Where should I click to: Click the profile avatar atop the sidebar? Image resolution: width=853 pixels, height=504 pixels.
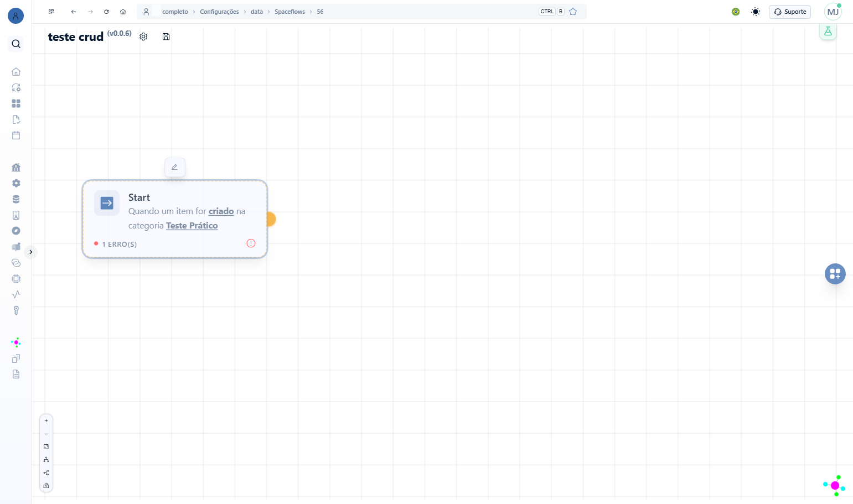click(16, 15)
